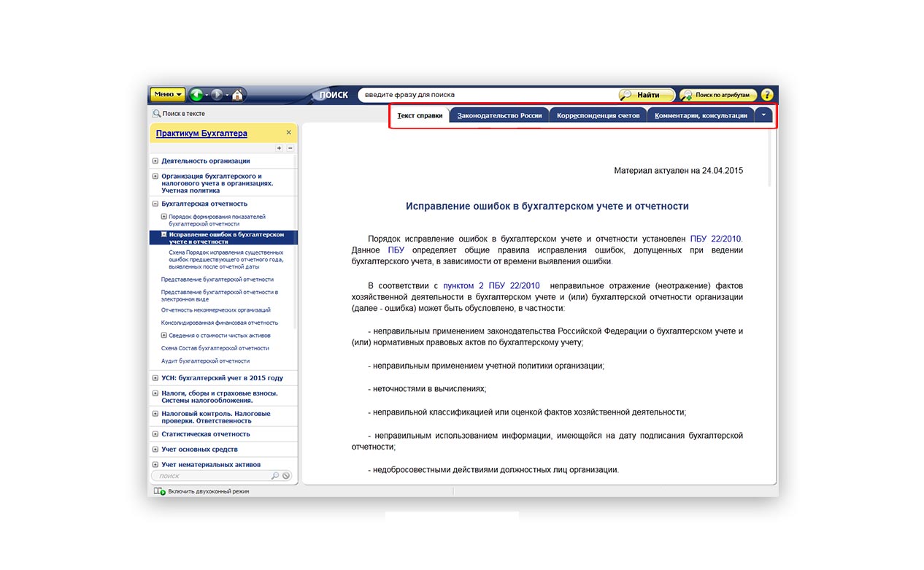
Task: Click the sidebar tree vertical scrollbar
Action: (296, 242)
